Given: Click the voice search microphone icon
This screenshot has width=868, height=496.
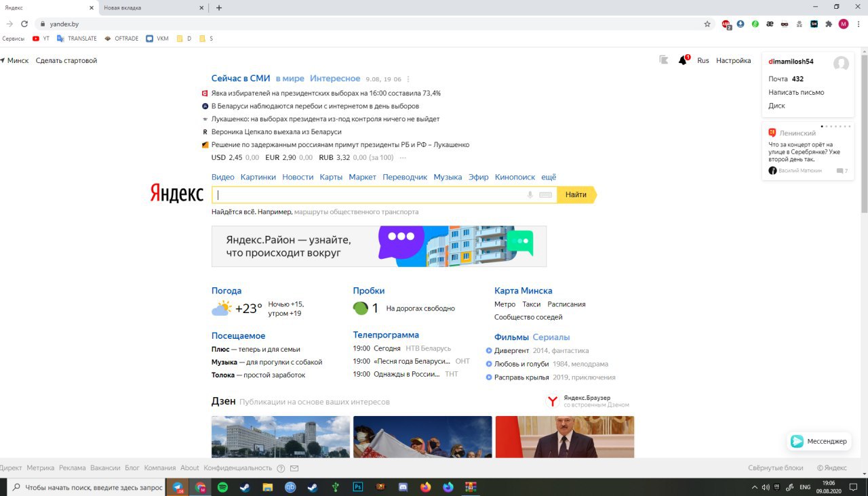Looking at the screenshot, I should click(x=530, y=195).
